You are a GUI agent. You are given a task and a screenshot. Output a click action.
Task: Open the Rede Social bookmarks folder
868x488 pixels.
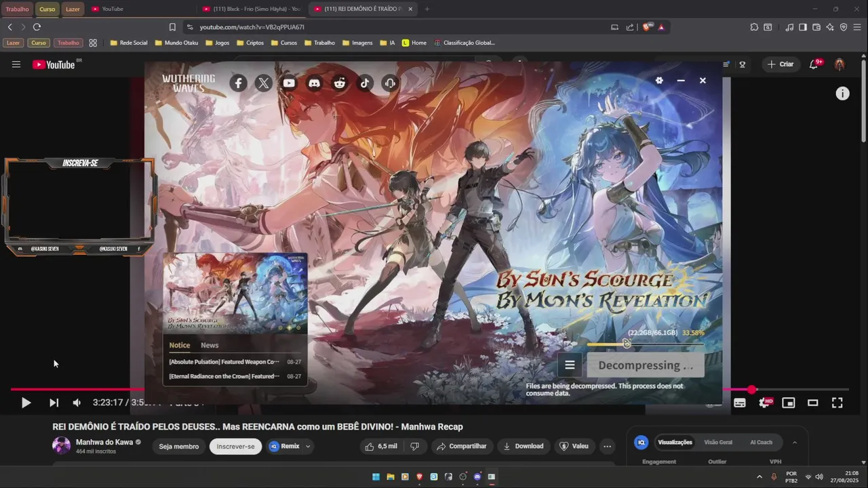(x=128, y=43)
